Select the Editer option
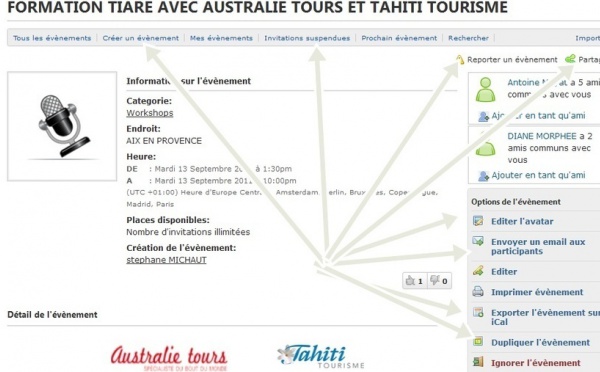600x372 pixels. [504, 272]
